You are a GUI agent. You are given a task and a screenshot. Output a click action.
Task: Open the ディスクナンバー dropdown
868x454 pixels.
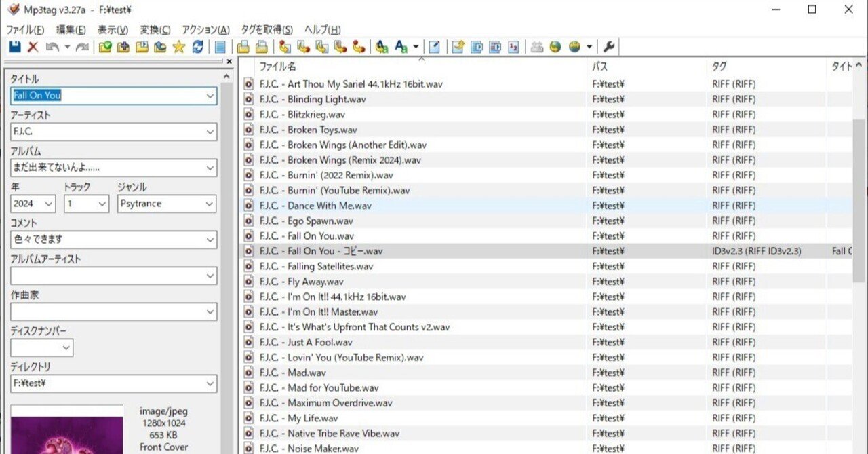(66, 347)
